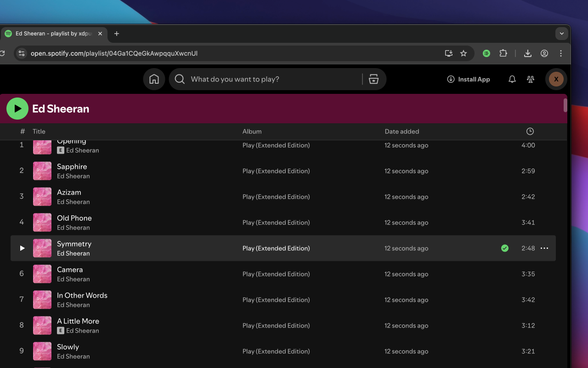
Task: Click the install app icon in the address bar
Action: (449, 53)
